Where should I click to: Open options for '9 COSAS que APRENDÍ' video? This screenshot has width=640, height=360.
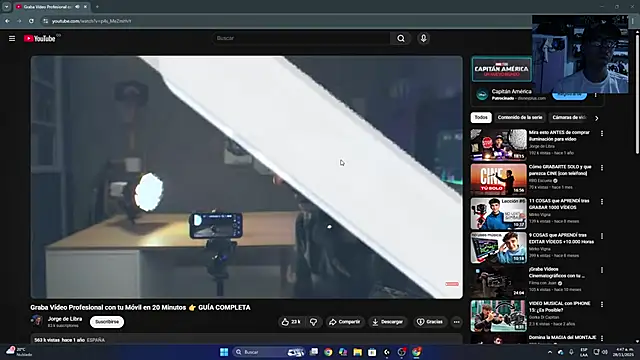pos(602,236)
